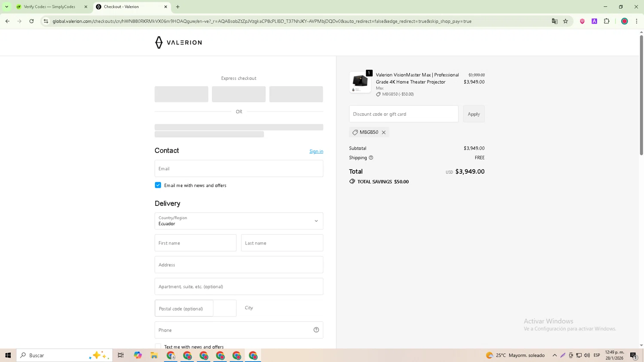Open Task View on the taskbar
Viewport: 644px width, 362px height.
121,355
